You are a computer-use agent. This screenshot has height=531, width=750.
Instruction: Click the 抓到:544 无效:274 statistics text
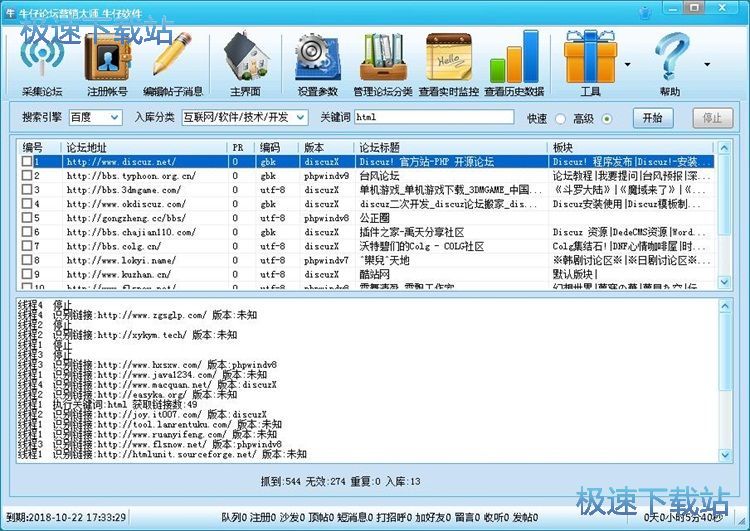point(340,481)
